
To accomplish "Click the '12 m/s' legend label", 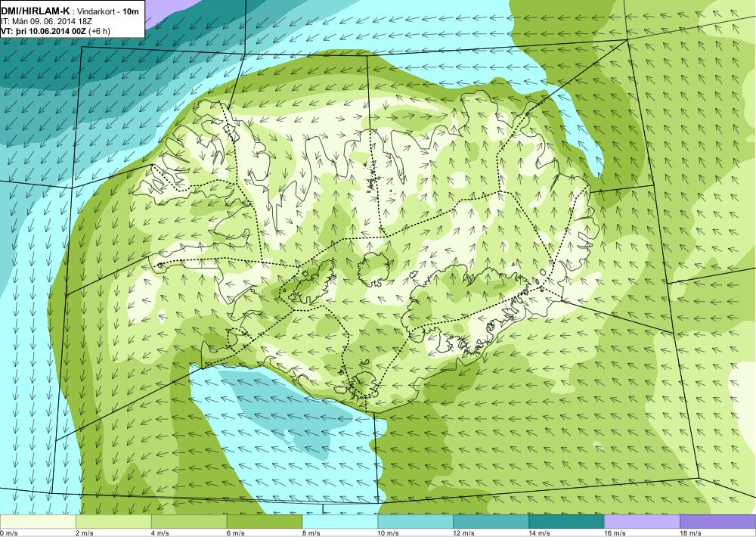I will (x=464, y=533).
